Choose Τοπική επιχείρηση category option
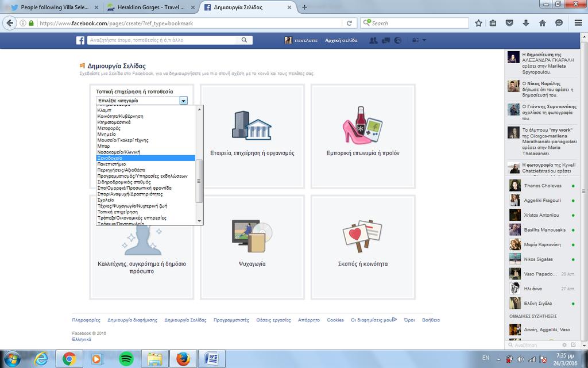The width and height of the screenshot is (588, 368). click(x=146, y=212)
